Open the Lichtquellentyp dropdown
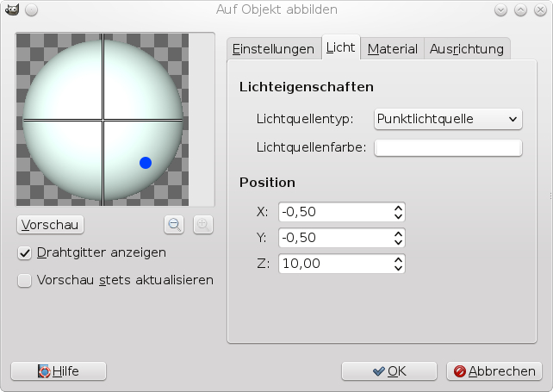The image size is (553, 392). coord(448,119)
